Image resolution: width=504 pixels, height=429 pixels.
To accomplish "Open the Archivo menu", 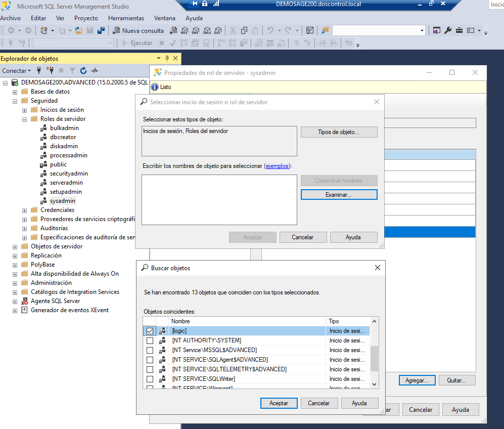I will (x=10, y=18).
